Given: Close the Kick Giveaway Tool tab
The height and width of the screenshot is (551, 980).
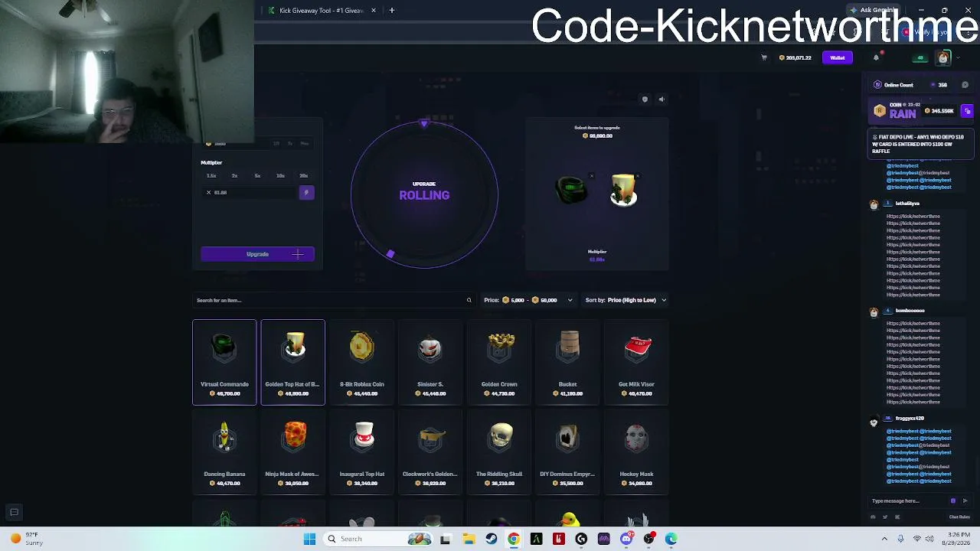Looking at the screenshot, I should (374, 11).
